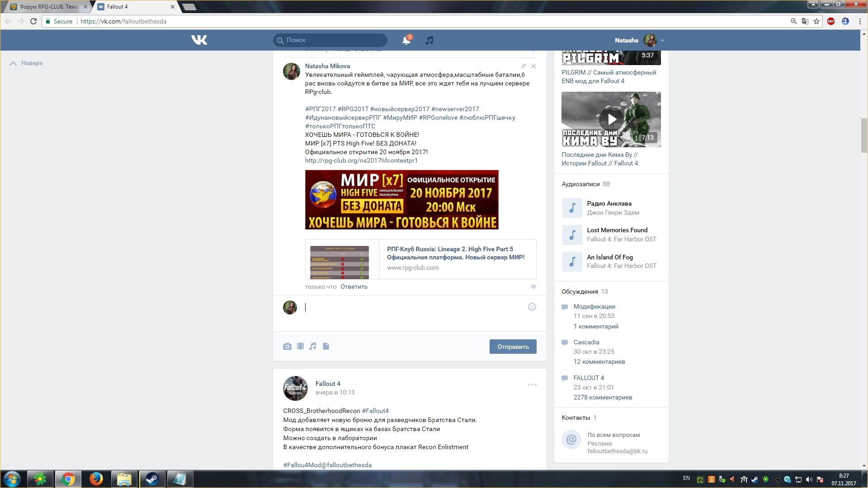Open the Cascadia discussion
The width and height of the screenshot is (868, 488).
tap(586, 342)
